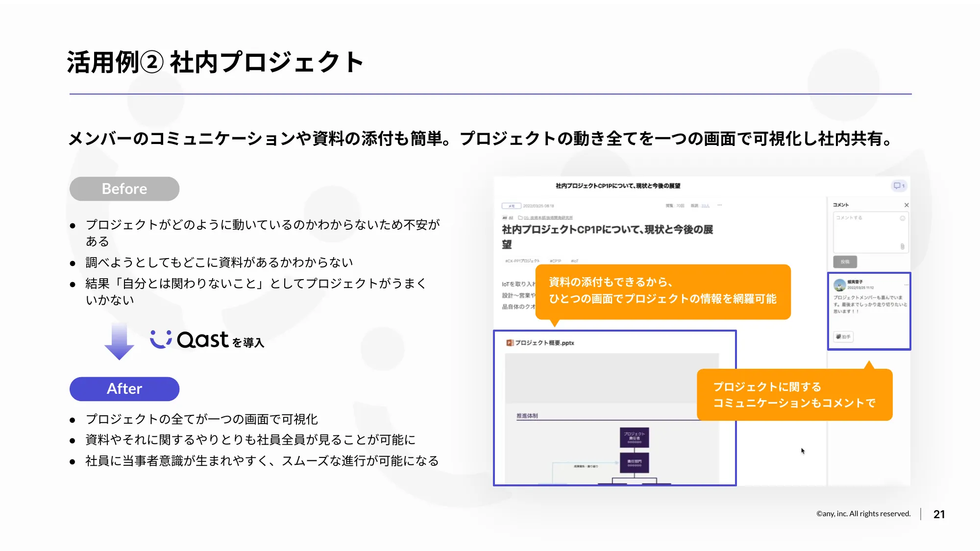980x551 pixels.
Task: Click the プロジェクト責任者 box in org chart
Action: click(634, 437)
